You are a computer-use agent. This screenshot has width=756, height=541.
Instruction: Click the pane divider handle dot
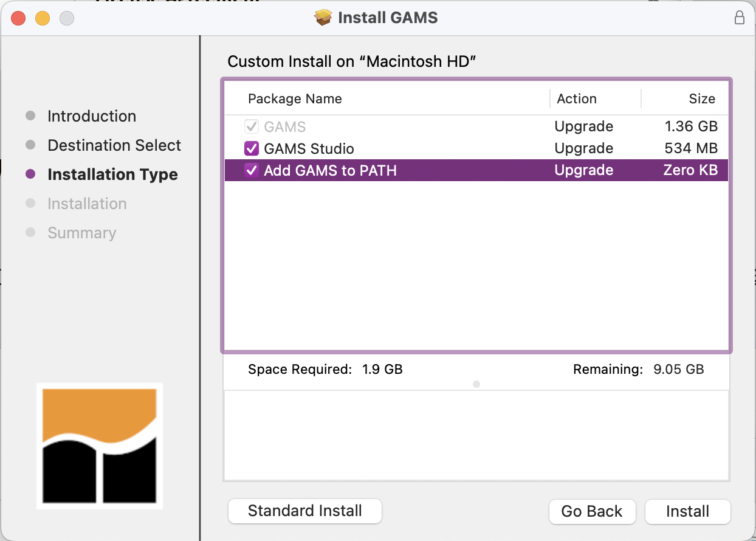pyautogui.click(x=476, y=384)
